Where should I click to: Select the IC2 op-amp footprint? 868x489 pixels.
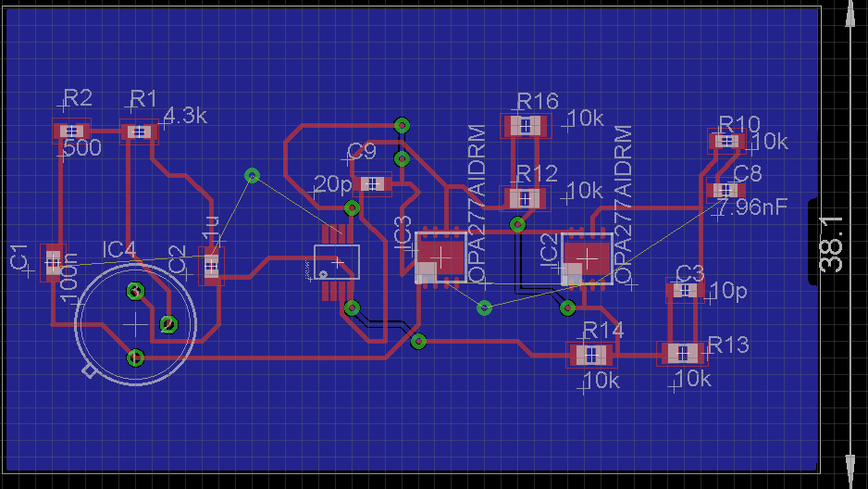(x=588, y=259)
